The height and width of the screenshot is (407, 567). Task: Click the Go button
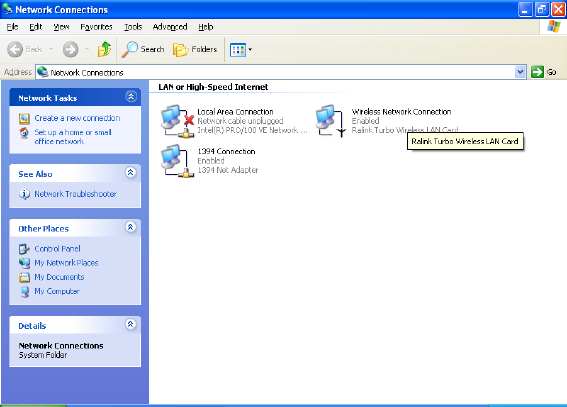click(543, 72)
